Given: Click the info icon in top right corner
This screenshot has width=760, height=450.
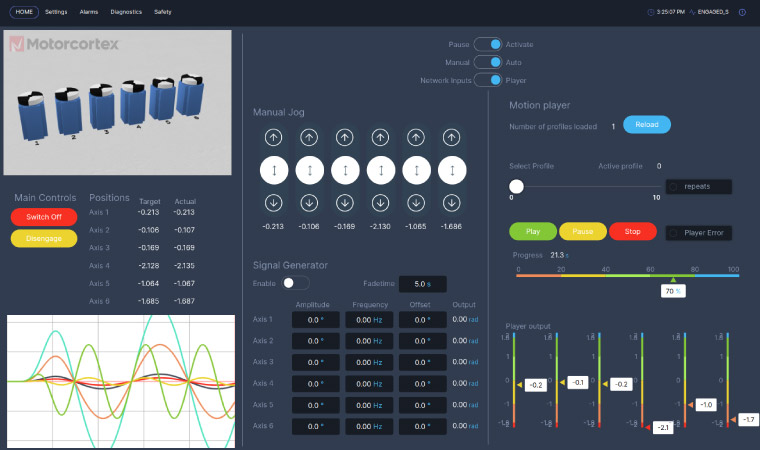Looking at the screenshot, I should pyautogui.click(x=742, y=12).
